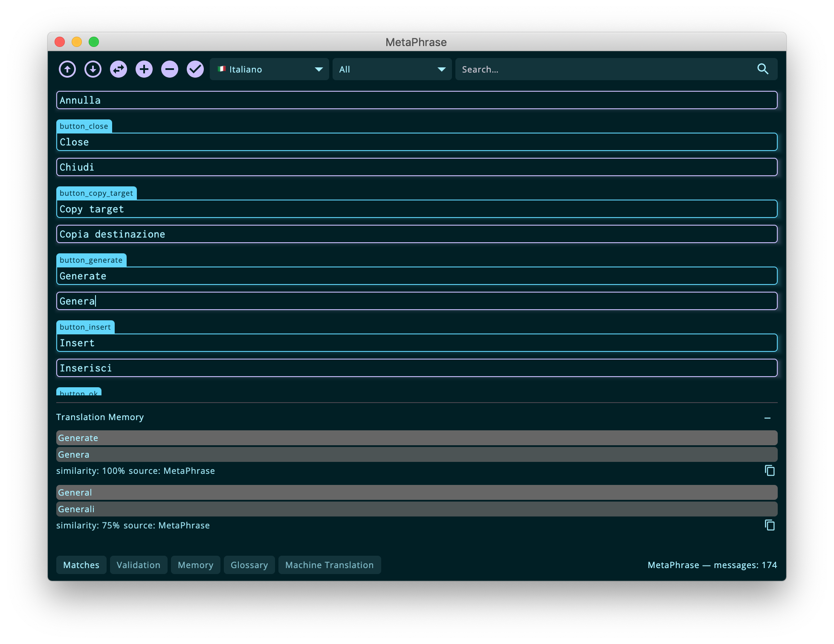Click the 'messages: 174' status text
Image resolution: width=834 pixels, height=644 pixels.
click(x=745, y=565)
